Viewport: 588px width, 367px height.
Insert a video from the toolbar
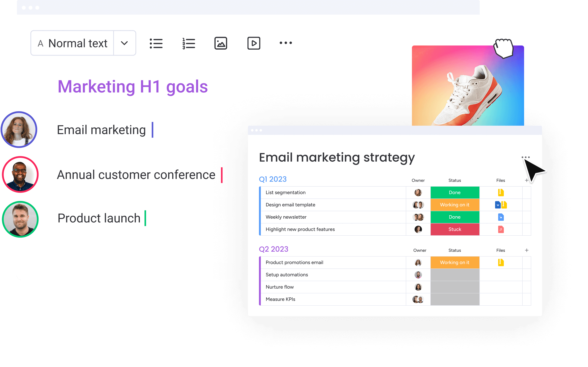pyautogui.click(x=254, y=43)
